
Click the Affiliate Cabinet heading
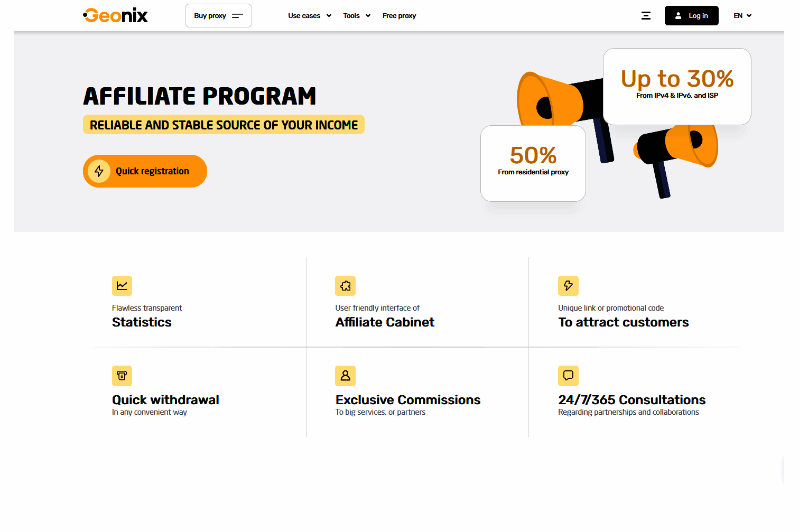[385, 322]
